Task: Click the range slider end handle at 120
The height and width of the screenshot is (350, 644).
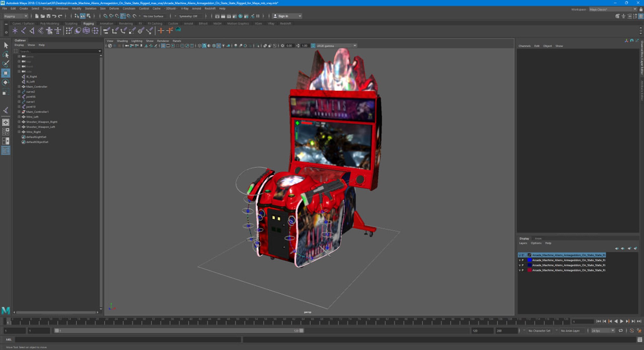Action: click(x=302, y=331)
